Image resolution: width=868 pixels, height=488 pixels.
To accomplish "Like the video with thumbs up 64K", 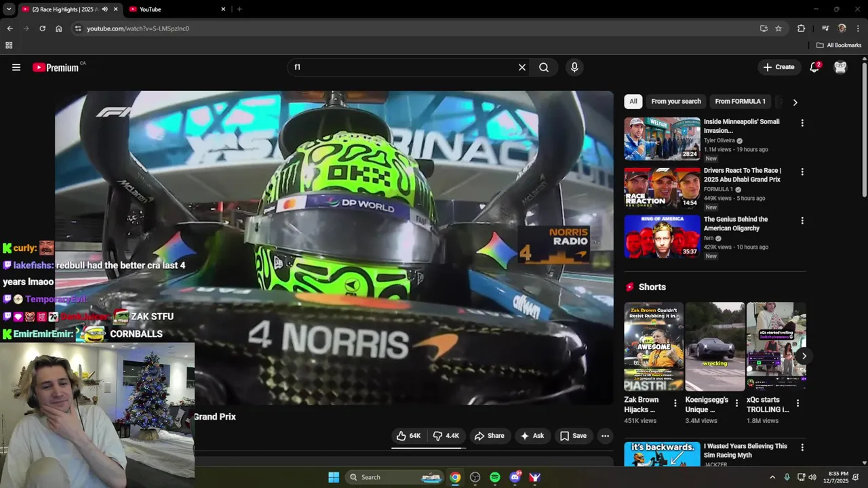I will click(x=408, y=436).
